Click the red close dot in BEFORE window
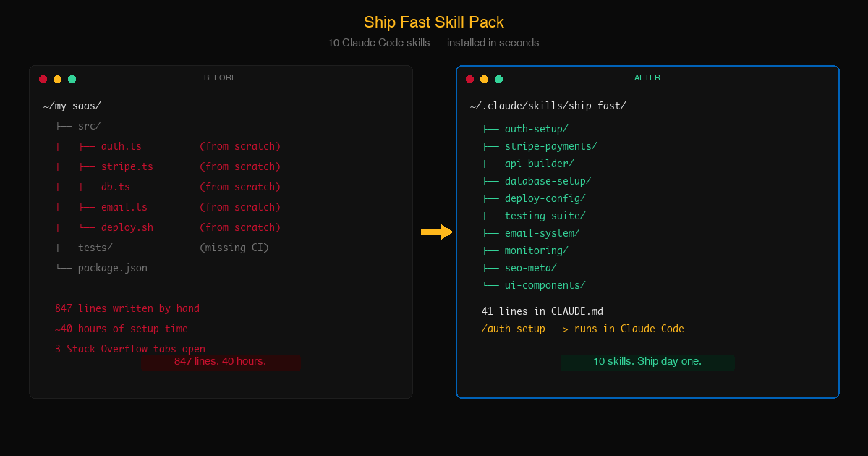This screenshot has height=456, width=868. (43, 80)
